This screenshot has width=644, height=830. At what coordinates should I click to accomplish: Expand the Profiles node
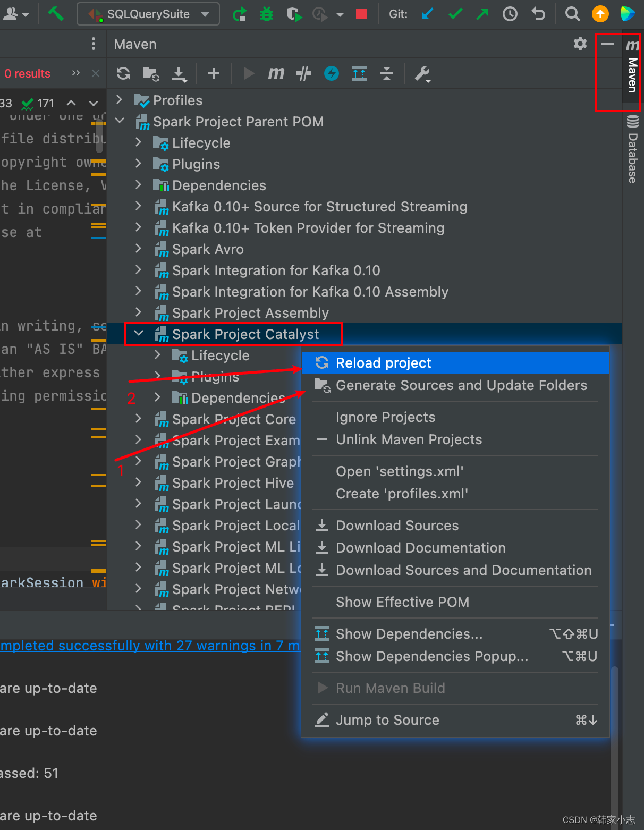[120, 99]
